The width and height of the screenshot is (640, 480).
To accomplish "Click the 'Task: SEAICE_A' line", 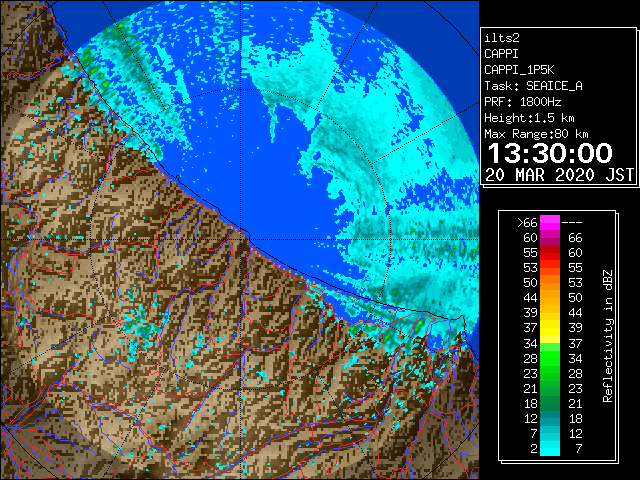I will coord(533,86).
